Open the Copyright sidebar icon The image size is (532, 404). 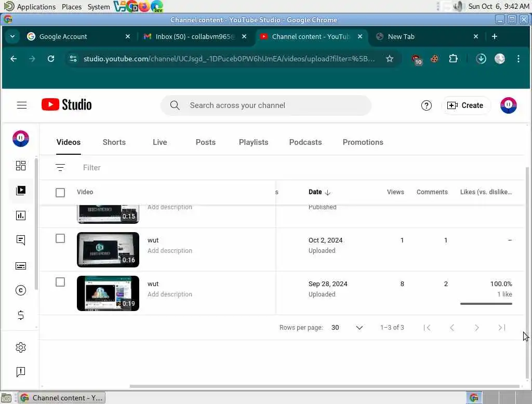point(21,290)
